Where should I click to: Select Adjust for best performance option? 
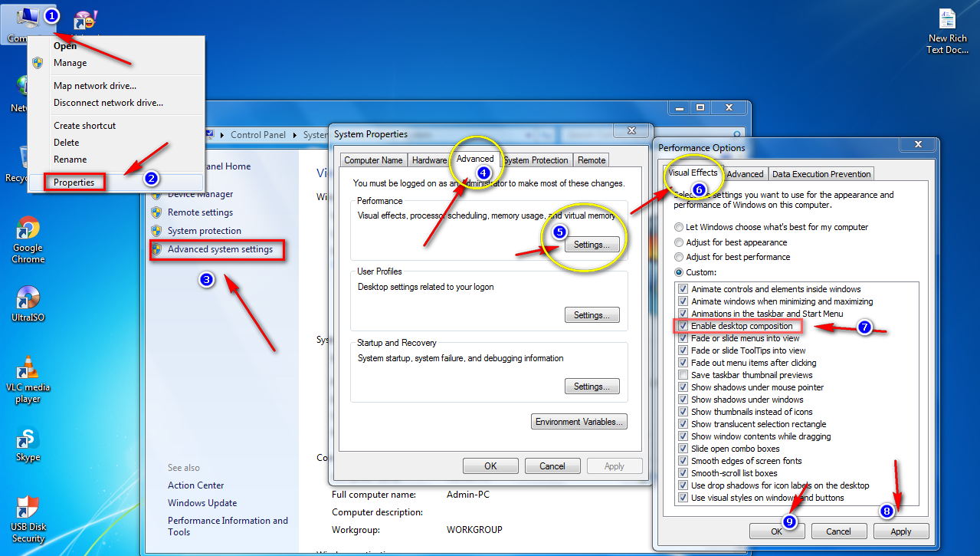point(679,257)
